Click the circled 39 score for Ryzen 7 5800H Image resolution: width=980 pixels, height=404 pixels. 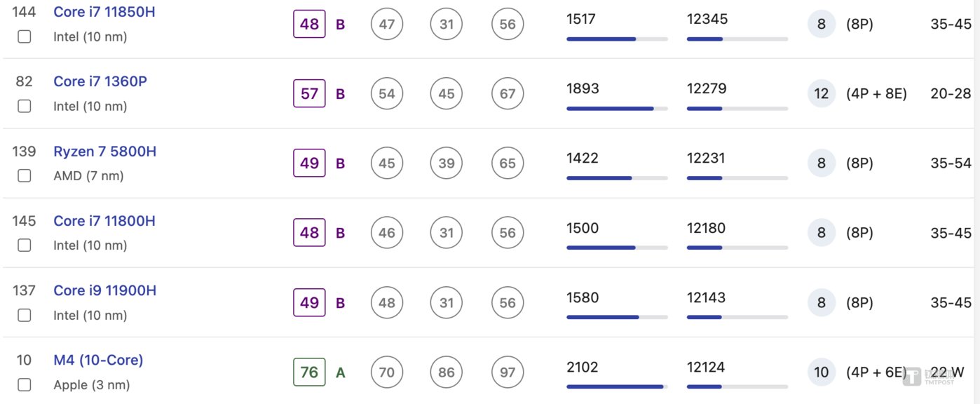(x=447, y=163)
